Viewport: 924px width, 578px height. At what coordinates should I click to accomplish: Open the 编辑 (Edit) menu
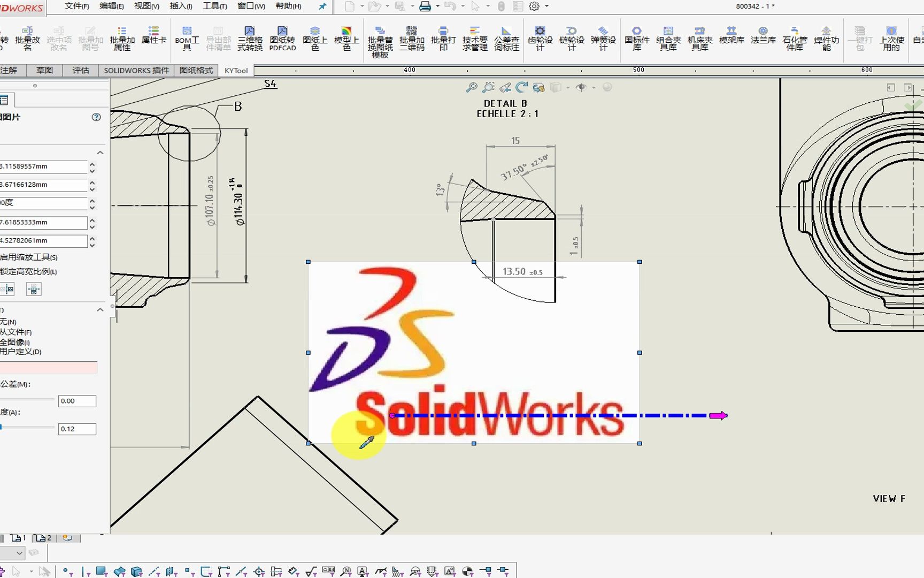click(112, 6)
